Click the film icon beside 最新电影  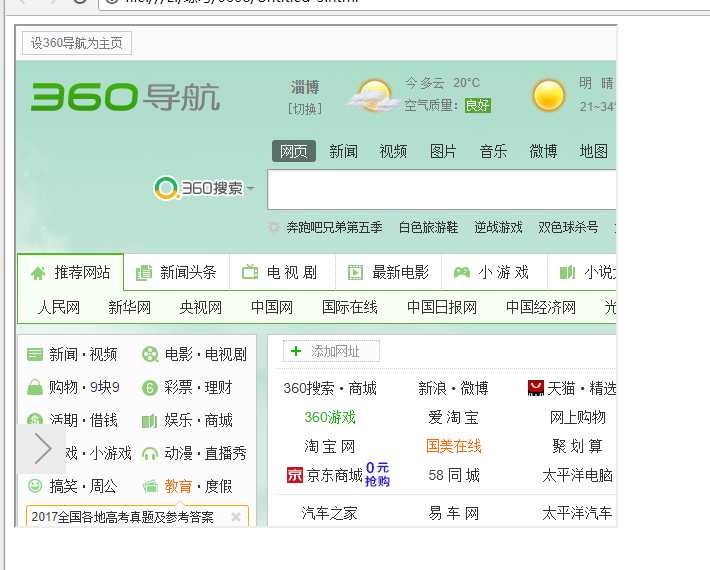point(355,273)
